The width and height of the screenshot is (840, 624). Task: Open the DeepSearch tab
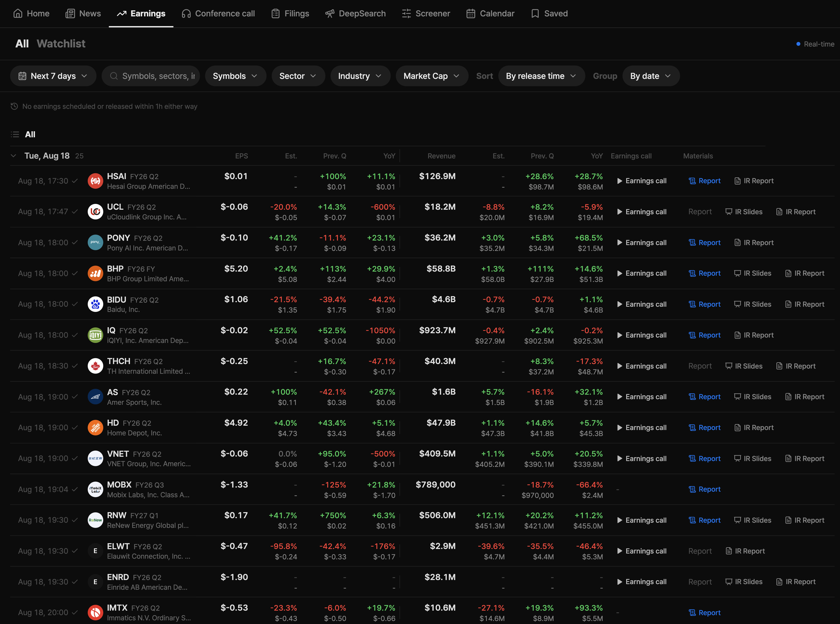pyautogui.click(x=355, y=14)
